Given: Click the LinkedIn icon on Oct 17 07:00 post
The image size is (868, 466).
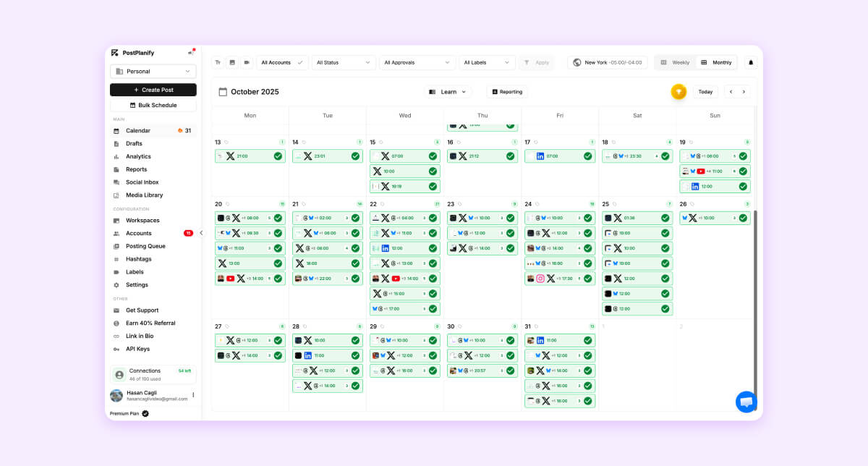Looking at the screenshot, I should [540, 156].
